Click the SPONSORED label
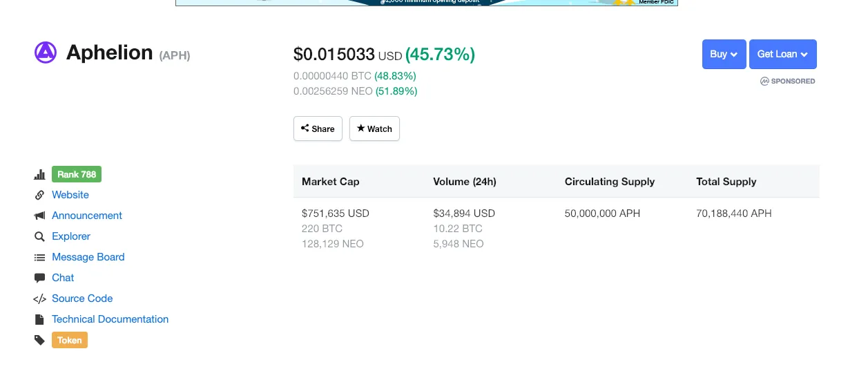This screenshot has height=389, width=868. [793, 81]
